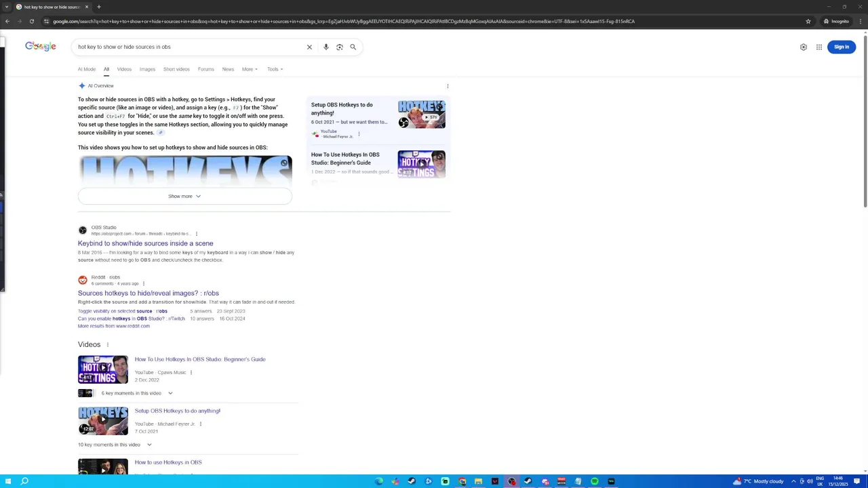868x488 pixels.
Task: Click the AI Overview source link icon
Action: click(161, 133)
